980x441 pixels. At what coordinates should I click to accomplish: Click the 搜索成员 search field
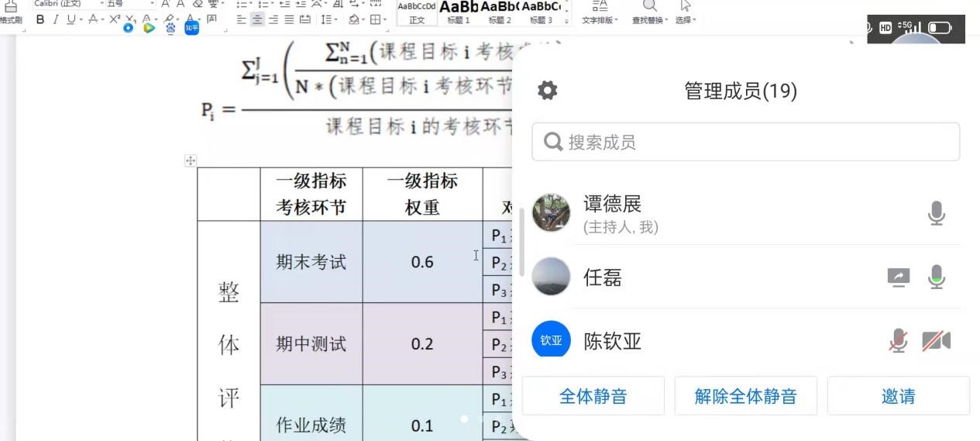tap(745, 142)
